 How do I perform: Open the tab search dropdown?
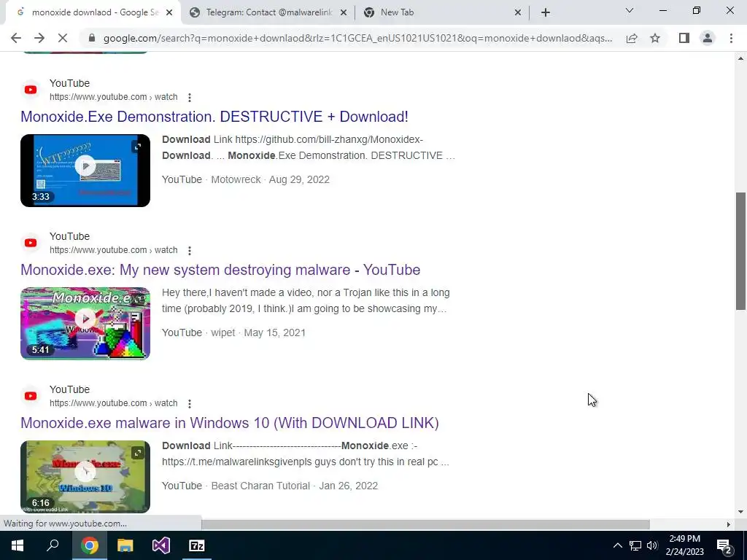click(630, 10)
